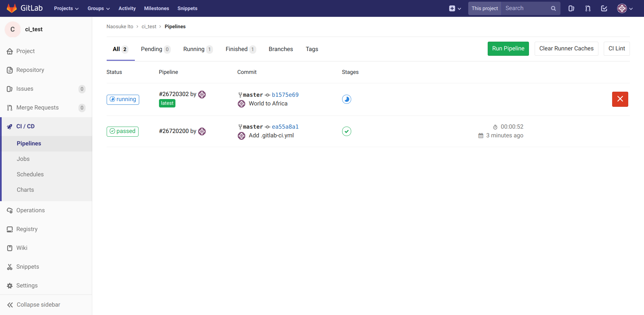Open the Snippets scissors sidebar item

coord(46,267)
